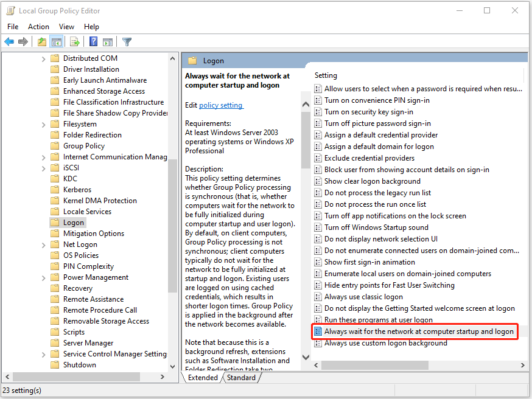Screen dimensions: 532x399
Task: Click the policy icon beside Always wait for the network
Action: pos(318,331)
